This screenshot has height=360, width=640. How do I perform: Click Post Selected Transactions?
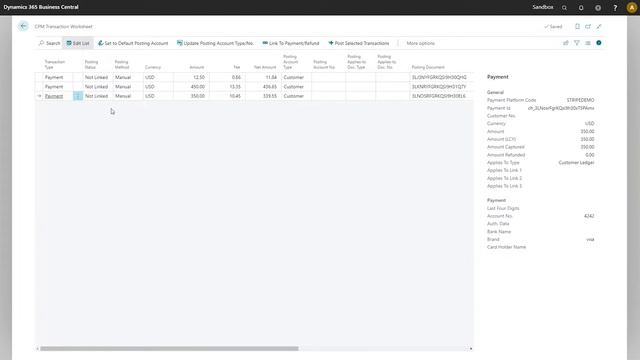coord(359,43)
